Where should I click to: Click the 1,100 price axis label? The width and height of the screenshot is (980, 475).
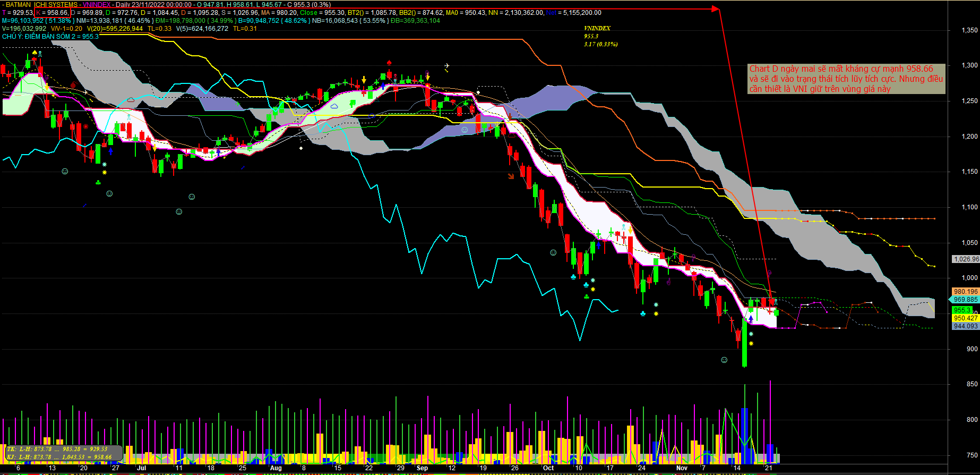pyautogui.click(x=970, y=207)
